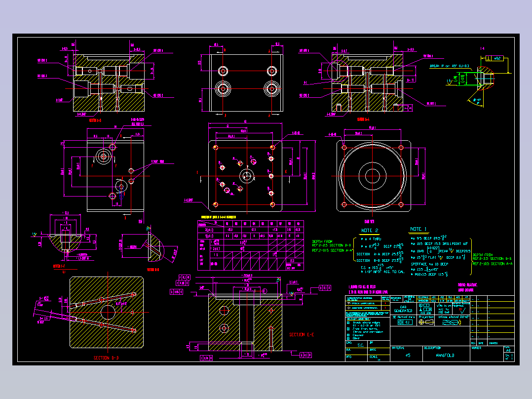Select the 'Marked dia's' inspection symbol box

[x=405, y=322]
